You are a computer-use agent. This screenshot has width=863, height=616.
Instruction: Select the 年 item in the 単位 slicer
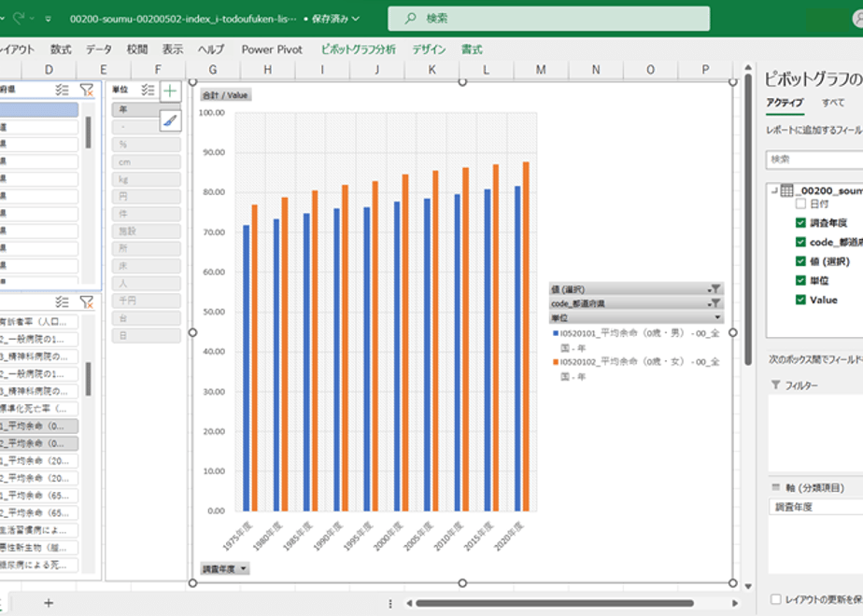[x=135, y=109]
